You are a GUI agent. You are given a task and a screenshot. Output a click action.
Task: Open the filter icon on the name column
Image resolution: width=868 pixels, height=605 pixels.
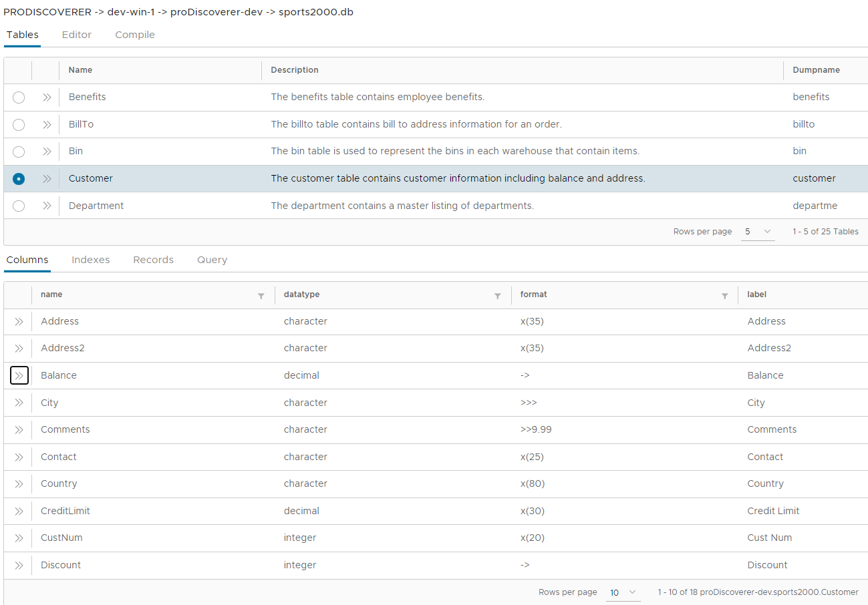(261, 294)
